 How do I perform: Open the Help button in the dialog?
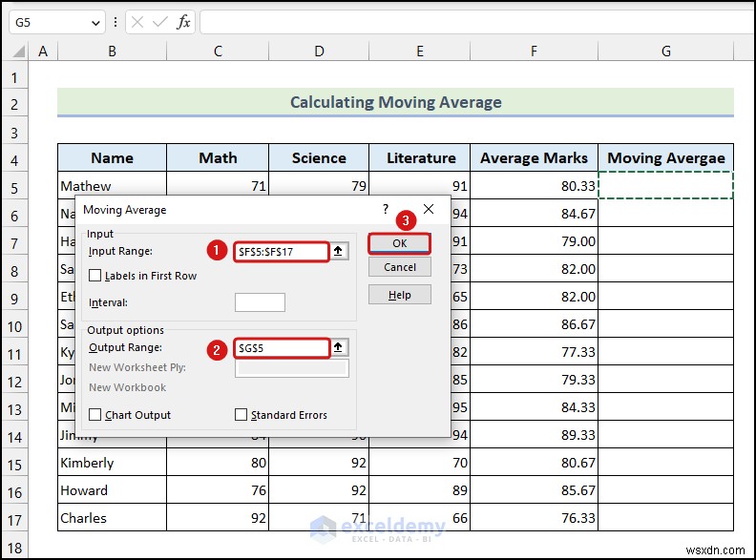(x=399, y=295)
